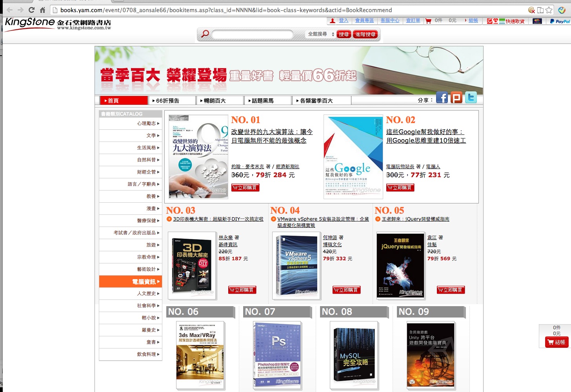Open the 各類當季百大 tab
571x392 pixels.
pos(322,100)
